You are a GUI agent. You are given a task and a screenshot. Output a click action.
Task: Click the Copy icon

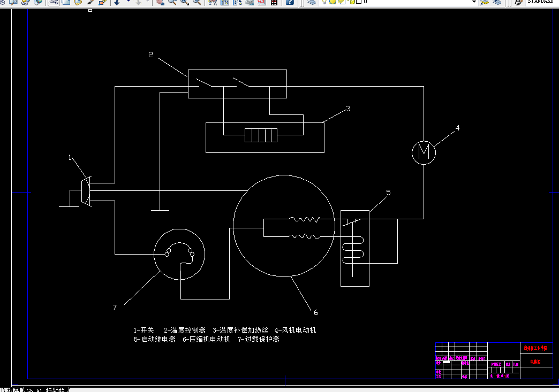tap(66, 2)
